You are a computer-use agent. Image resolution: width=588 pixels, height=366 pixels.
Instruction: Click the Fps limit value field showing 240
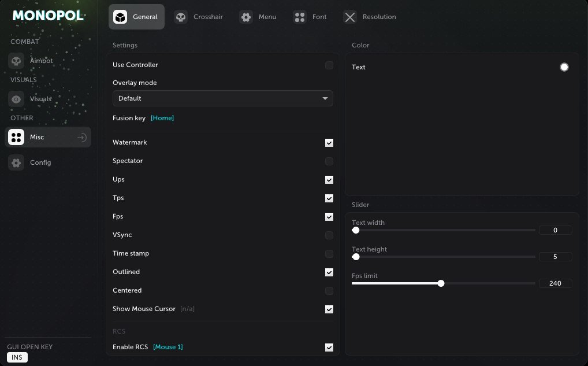pyautogui.click(x=556, y=283)
